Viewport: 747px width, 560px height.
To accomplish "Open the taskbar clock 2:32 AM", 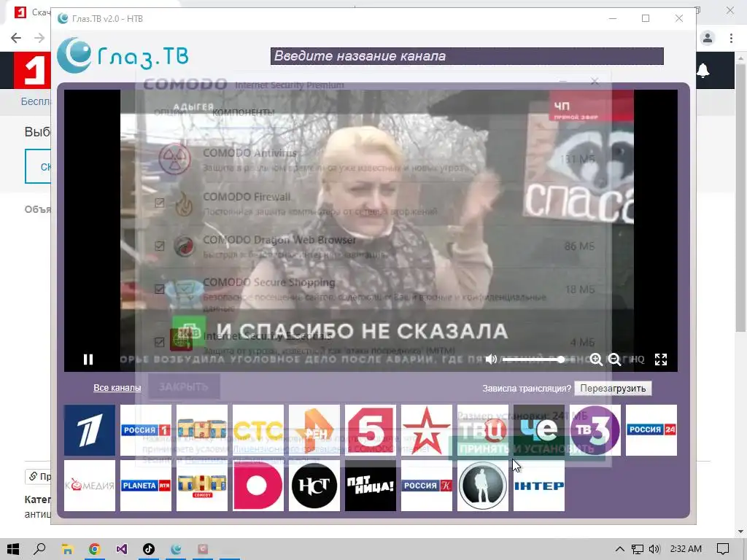I will (686, 549).
